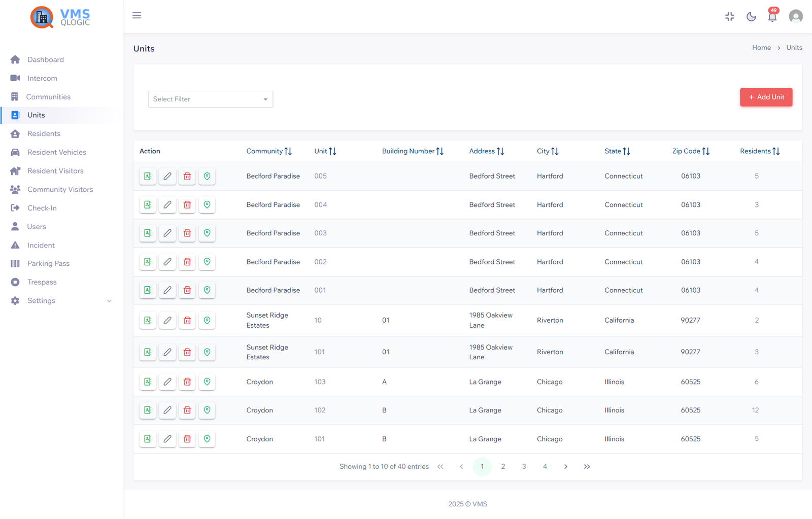The image size is (812, 519).
Task: Expand the Settings menu in sidebar
Action: click(41, 300)
